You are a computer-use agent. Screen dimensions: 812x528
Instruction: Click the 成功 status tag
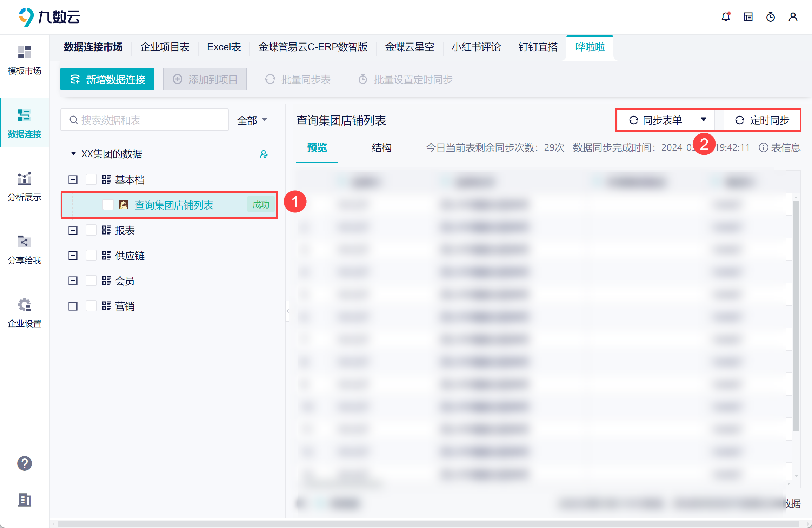261,205
